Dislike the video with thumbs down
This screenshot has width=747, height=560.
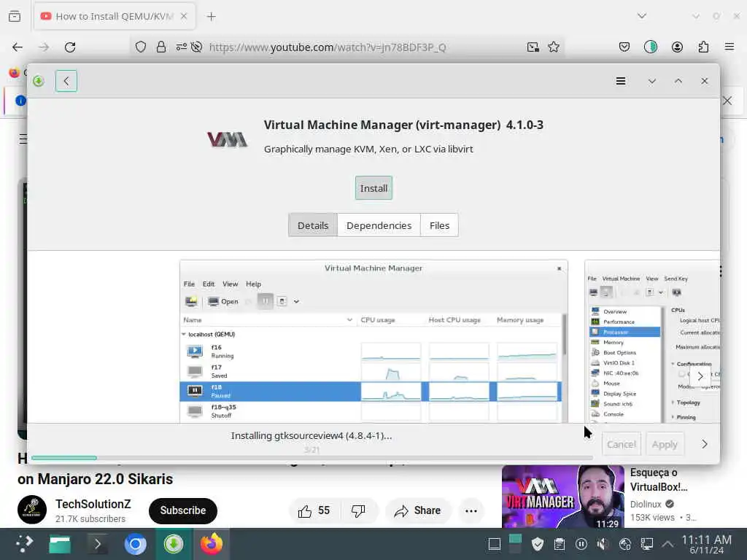(x=358, y=510)
